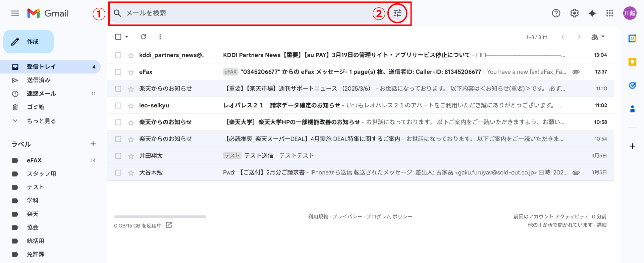This screenshot has height=263, width=644.
Task: Open the select-all dropdown arrow
Action: click(x=127, y=37)
